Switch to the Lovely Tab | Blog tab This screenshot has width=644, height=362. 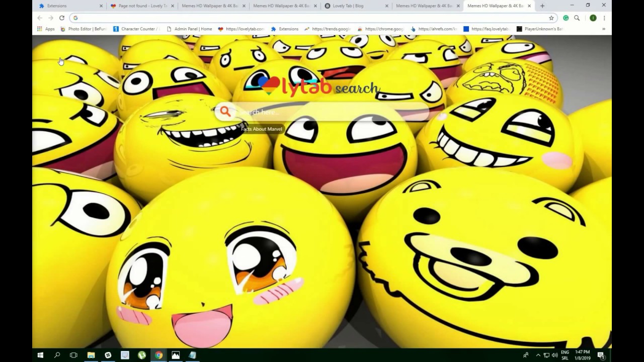coord(356,6)
